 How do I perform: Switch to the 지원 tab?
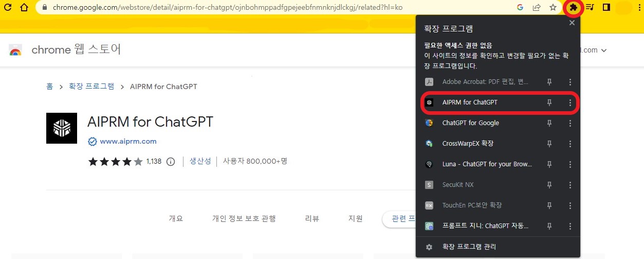point(356,218)
